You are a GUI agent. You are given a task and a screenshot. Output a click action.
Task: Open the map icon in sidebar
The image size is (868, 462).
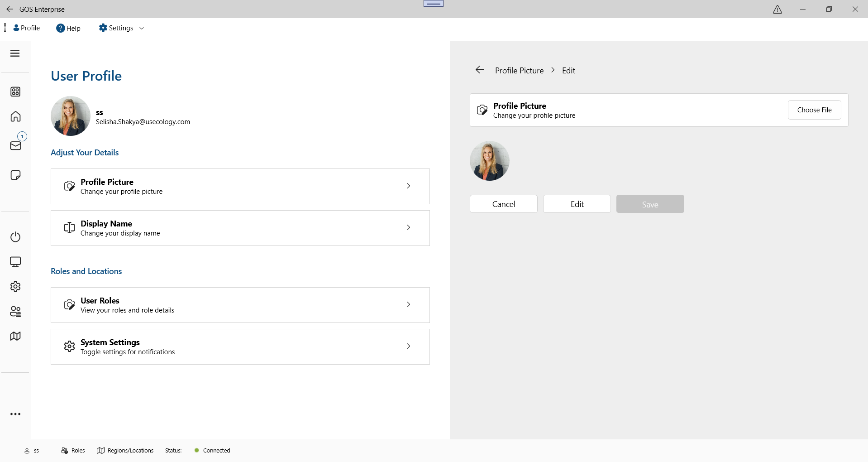coord(15,336)
